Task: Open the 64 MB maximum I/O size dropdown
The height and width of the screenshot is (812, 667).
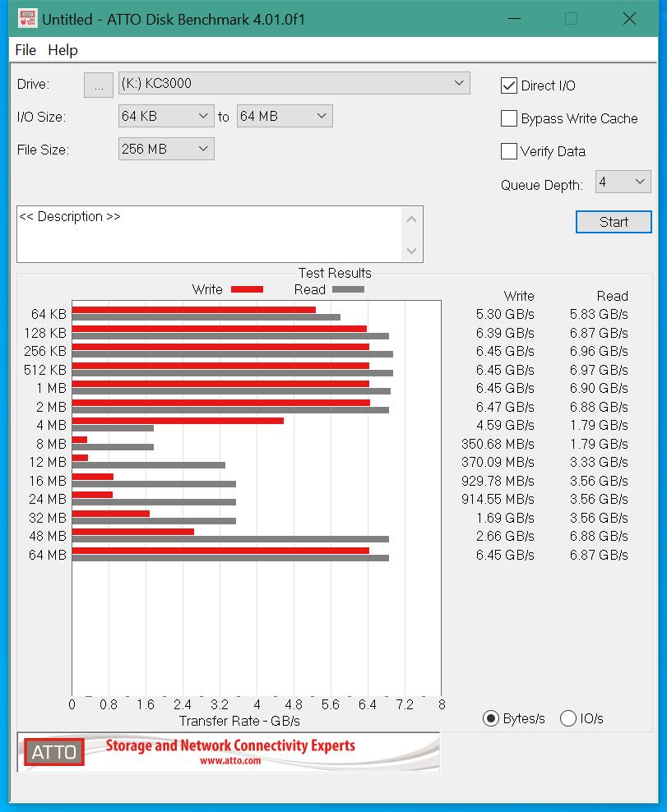Action: pyautogui.click(x=284, y=116)
